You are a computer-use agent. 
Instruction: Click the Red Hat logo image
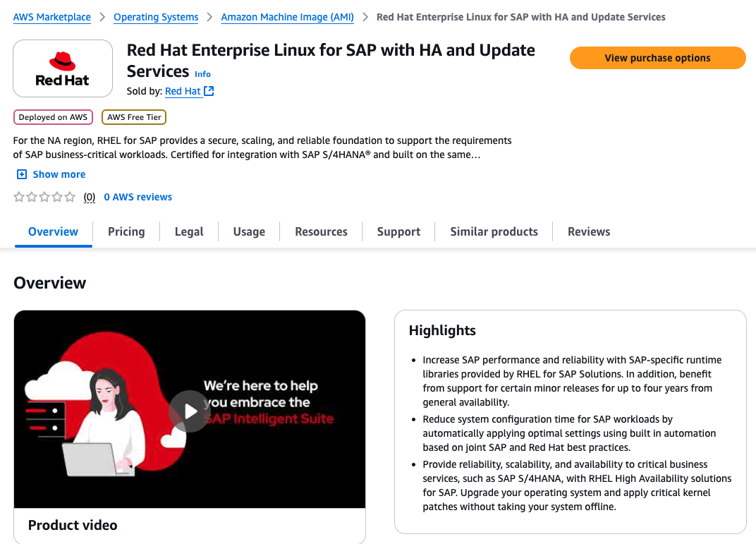pos(63,68)
